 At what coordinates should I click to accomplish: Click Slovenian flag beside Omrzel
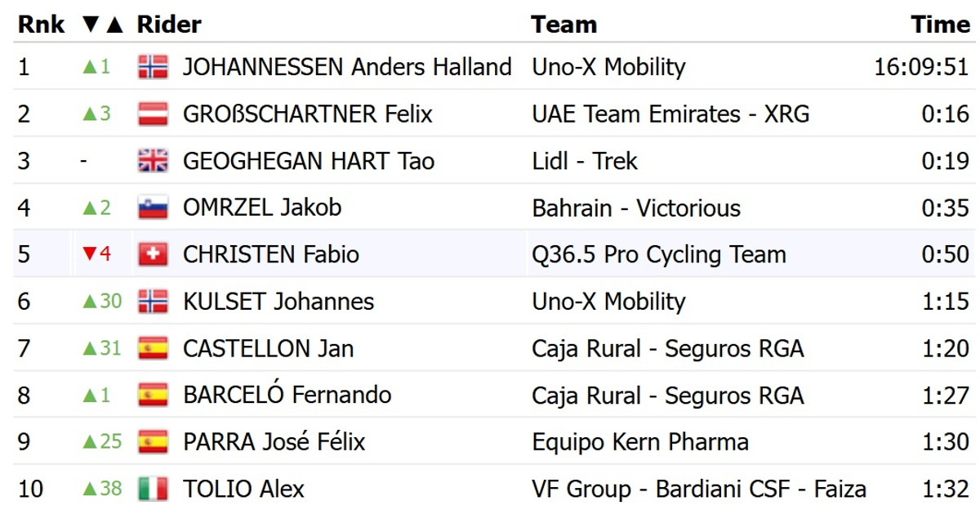pos(153,208)
